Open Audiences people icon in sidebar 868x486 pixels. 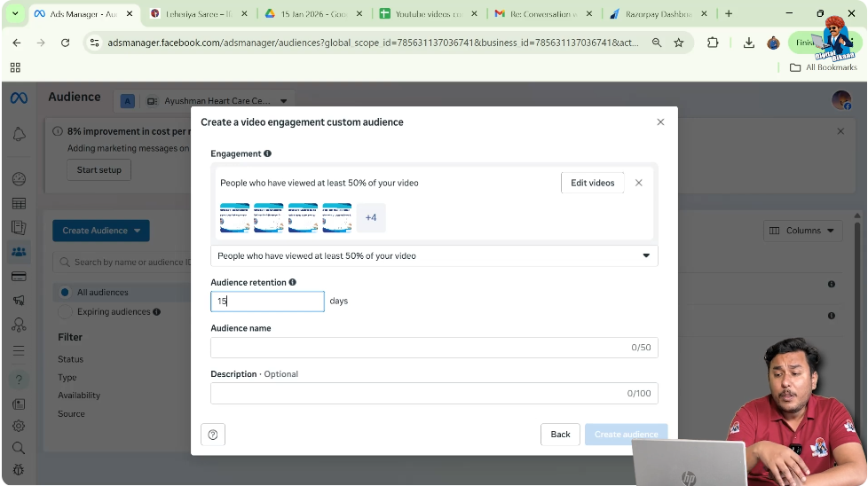coord(19,252)
